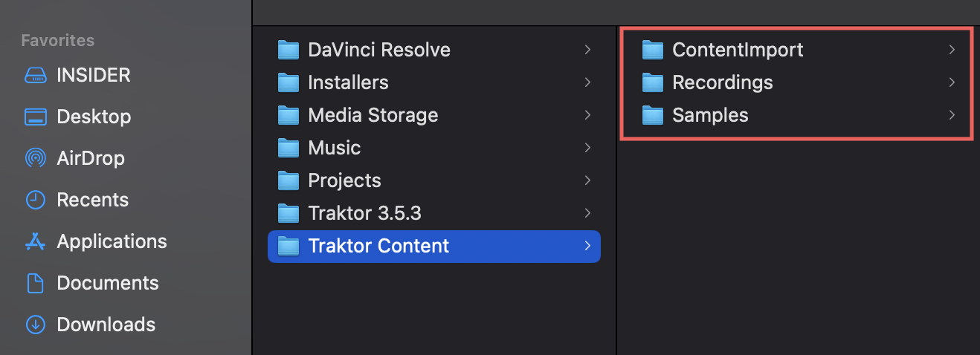Select the Projects folder

pos(434,180)
